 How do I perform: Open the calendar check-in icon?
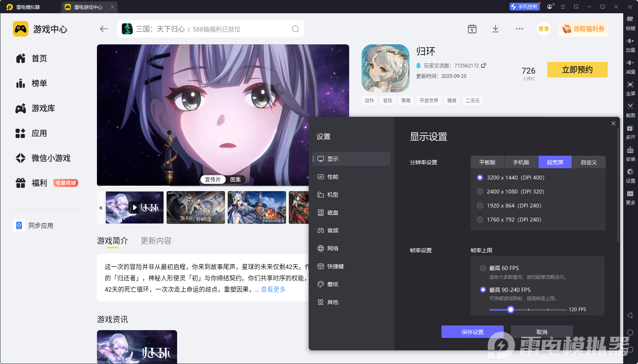pyautogui.click(x=472, y=29)
